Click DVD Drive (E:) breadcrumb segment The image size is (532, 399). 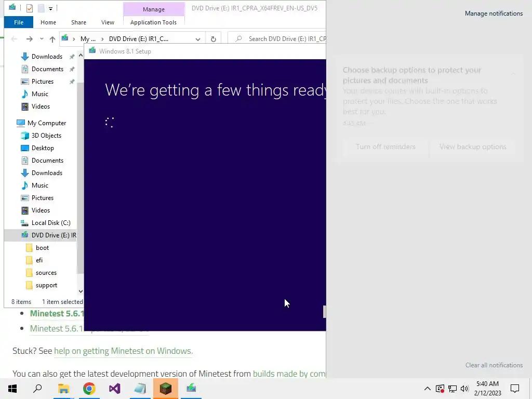point(138,39)
